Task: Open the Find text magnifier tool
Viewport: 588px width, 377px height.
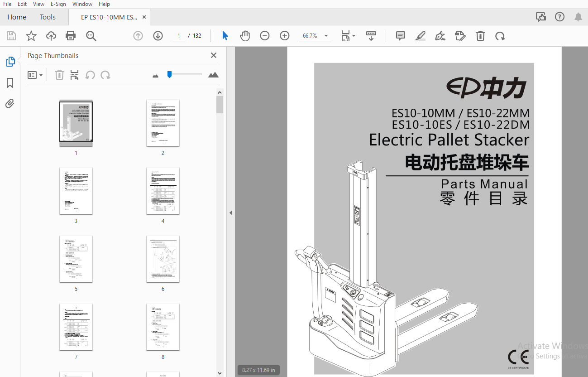Action: pos(91,36)
